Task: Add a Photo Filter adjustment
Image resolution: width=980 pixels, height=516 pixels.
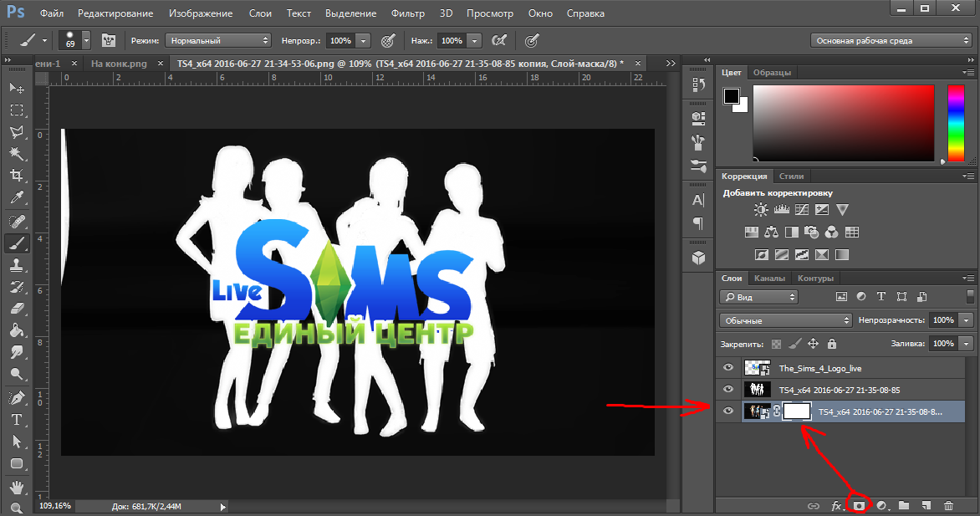Action: (x=811, y=232)
